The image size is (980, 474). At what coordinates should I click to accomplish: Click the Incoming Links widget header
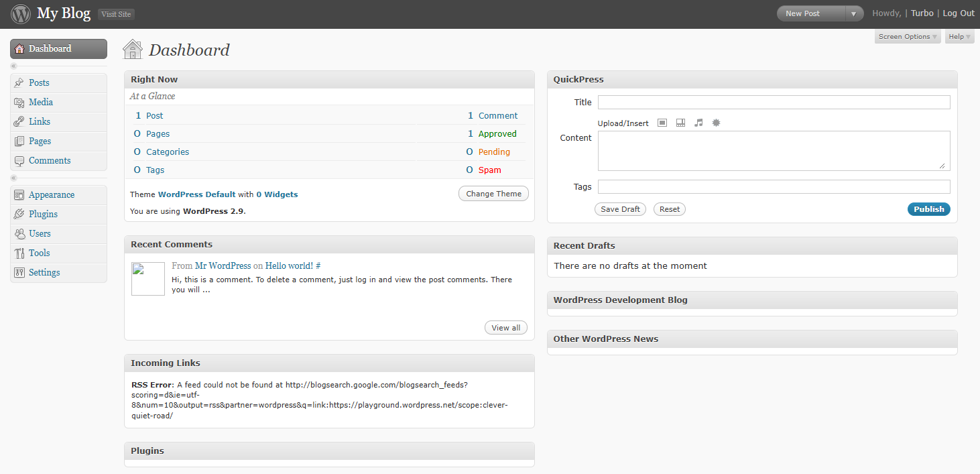pyautogui.click(x=329, y=363)
